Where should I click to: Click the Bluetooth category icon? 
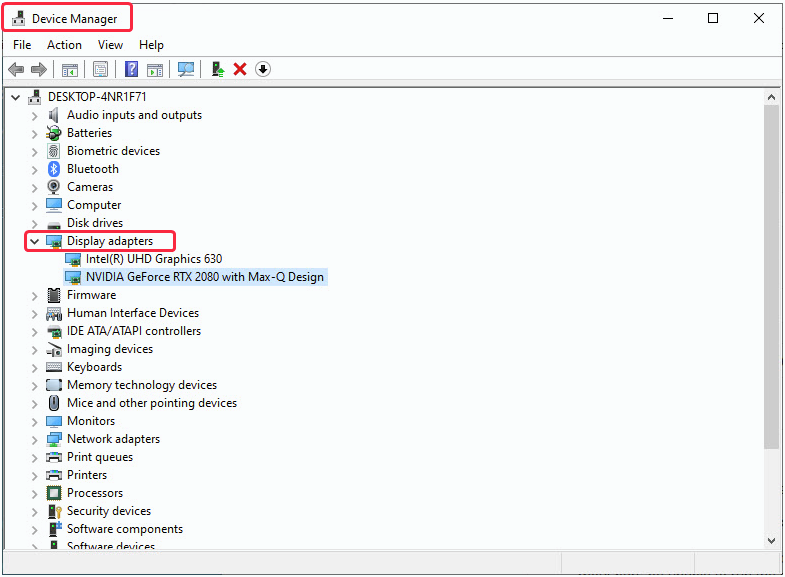pos(54,169)
